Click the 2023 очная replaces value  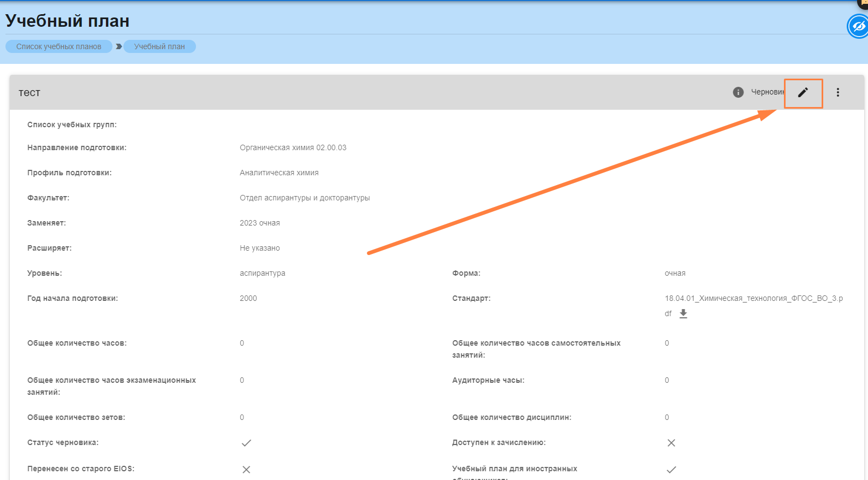click(x=259, y=223)
